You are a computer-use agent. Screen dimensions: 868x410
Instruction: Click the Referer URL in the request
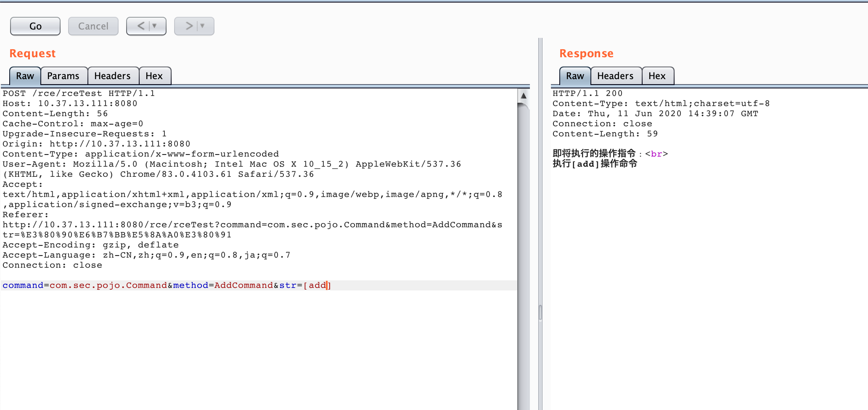point(252,224)
